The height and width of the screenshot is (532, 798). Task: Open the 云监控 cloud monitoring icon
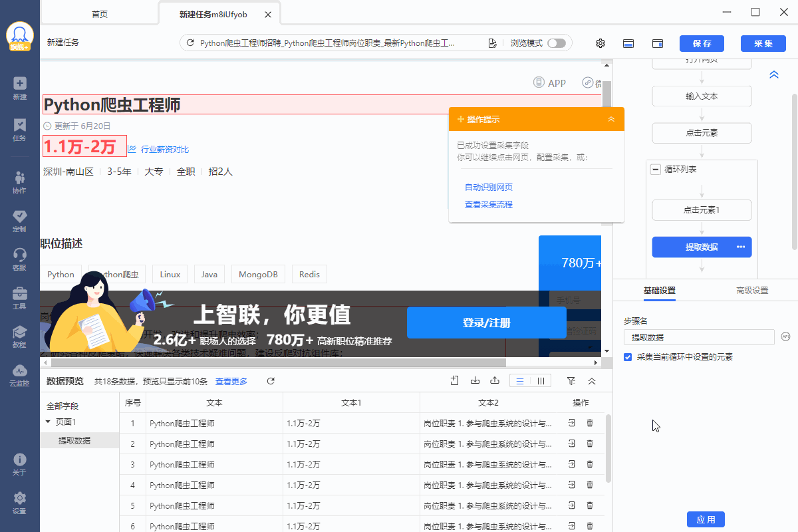pos(19,375)
